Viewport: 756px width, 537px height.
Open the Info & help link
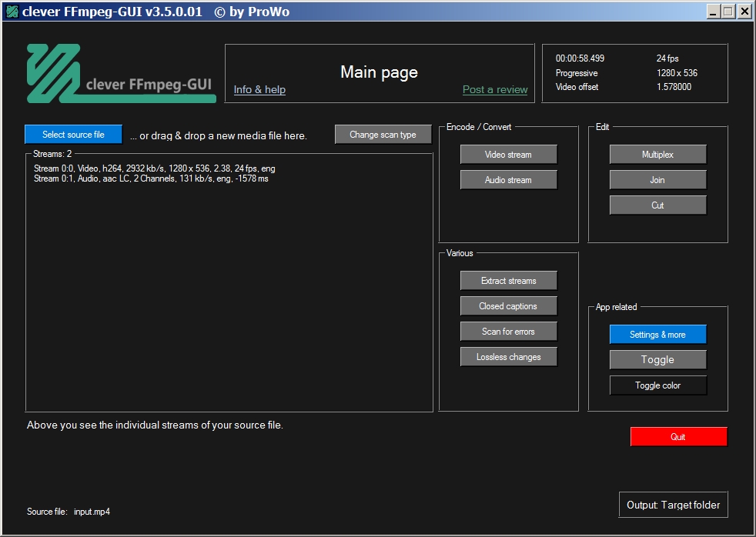click(259, 89)
